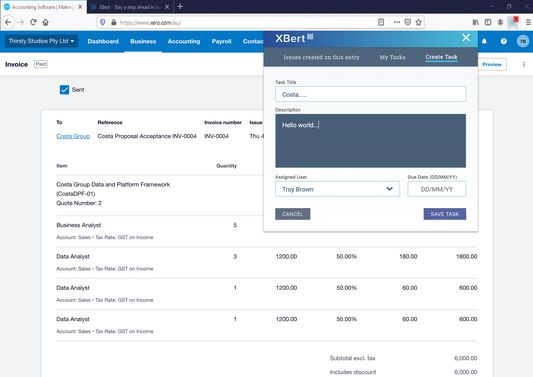The width and height of the screenshot is (533, 377).
Task: Open the Xero help question mark
Action: pos(503,41)
